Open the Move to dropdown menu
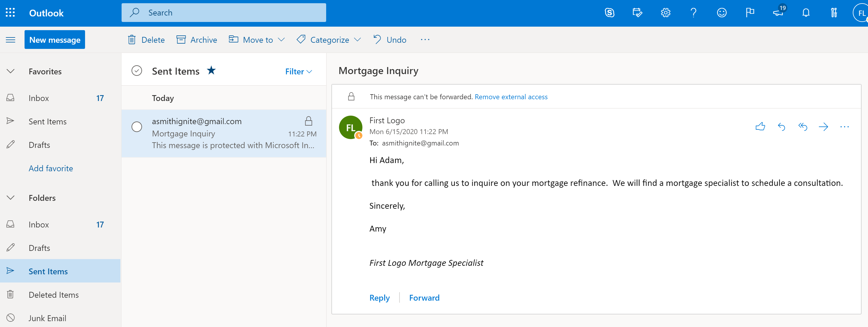This screenshot has height=327, width=868. click(281, 39)
